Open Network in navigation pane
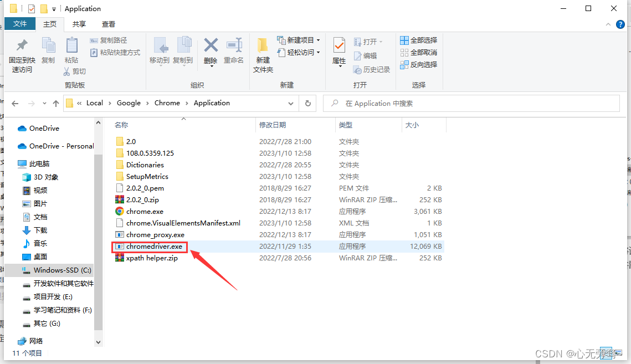The height and width of the screenshot is (364, 631). [x=35, y=341]
